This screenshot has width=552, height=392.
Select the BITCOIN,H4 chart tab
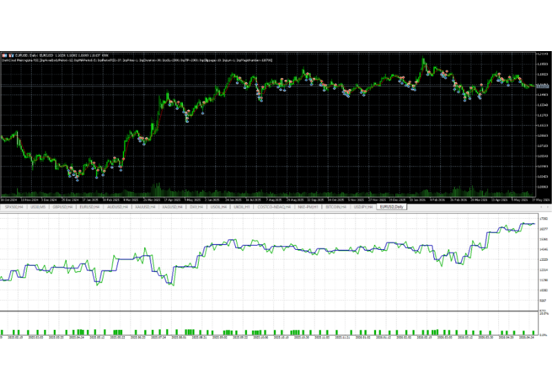pos(336,207)
